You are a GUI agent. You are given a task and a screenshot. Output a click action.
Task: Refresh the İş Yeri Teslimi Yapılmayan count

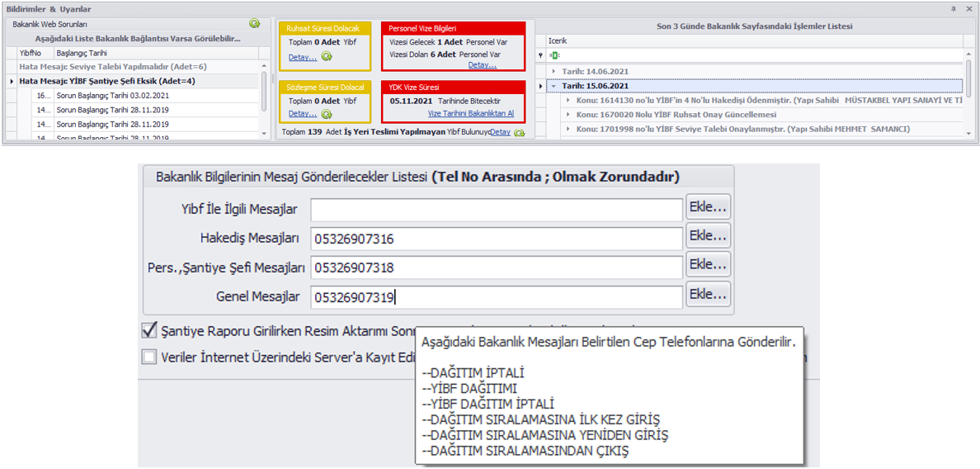[x=519, y=132]
